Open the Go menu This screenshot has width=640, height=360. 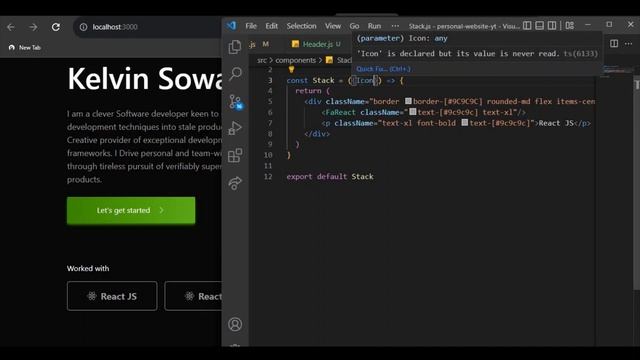354,26
